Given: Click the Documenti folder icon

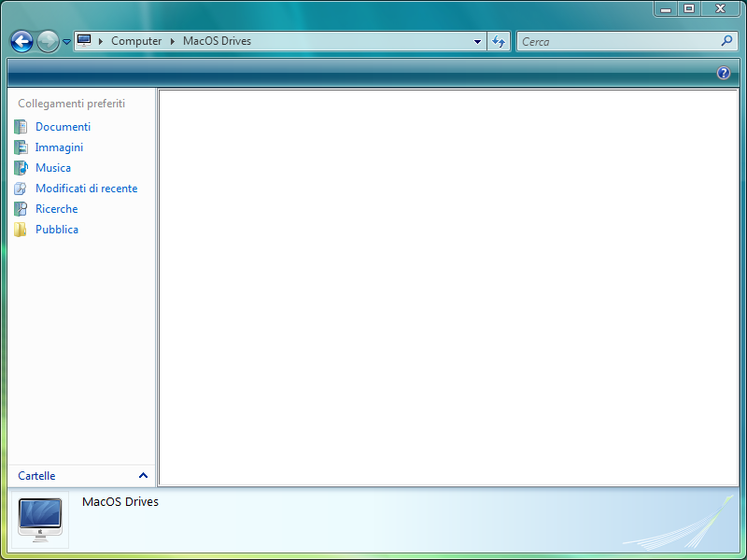Looking at the screenshot, I should (21, 127).
